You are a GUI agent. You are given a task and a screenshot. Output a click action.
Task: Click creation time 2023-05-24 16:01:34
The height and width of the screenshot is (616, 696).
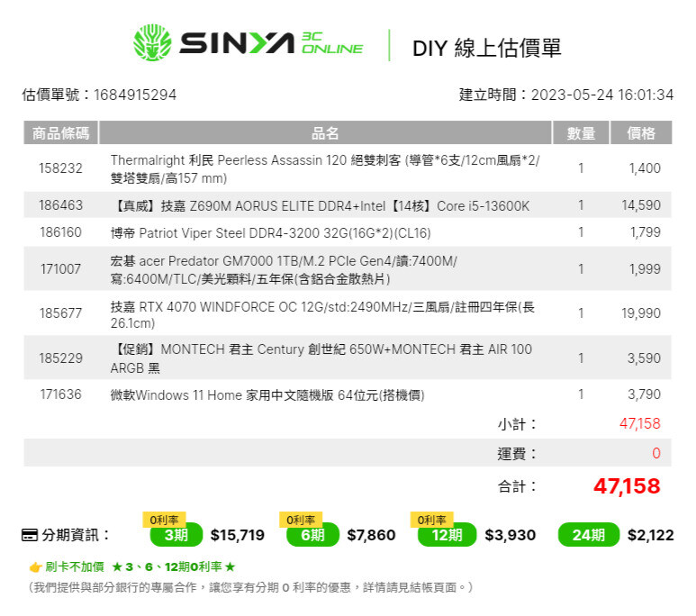(x=602, y=95)
